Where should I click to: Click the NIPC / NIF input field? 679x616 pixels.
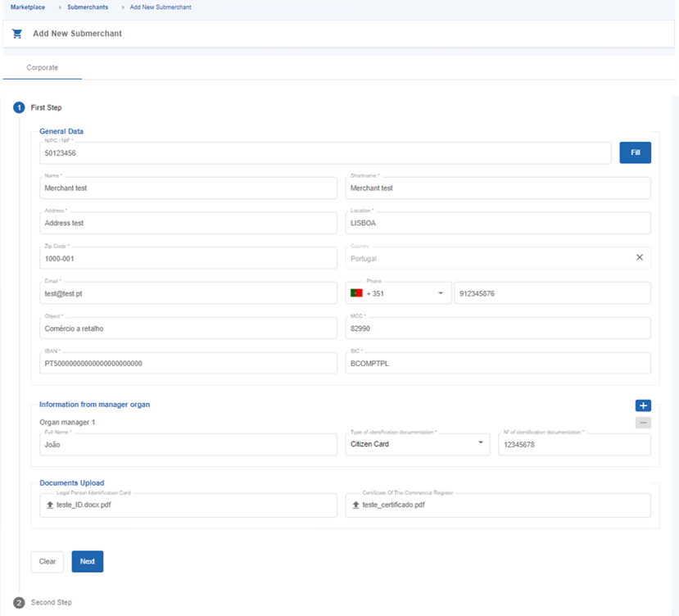coord(324,153)
